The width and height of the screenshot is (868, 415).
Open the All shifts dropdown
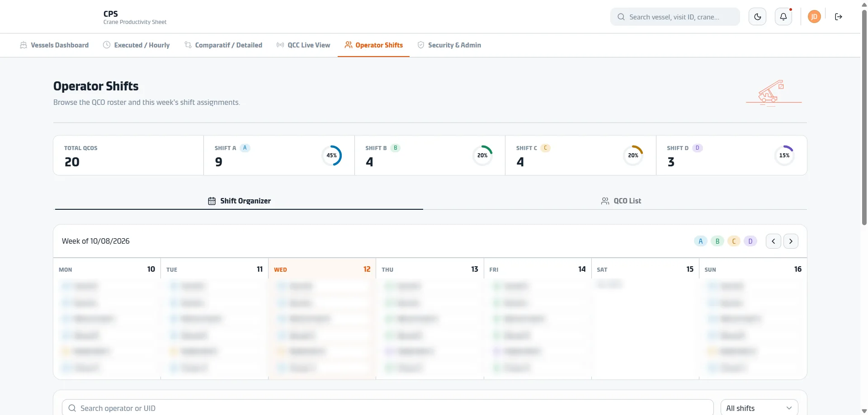pyautogui.click(x=759, y=408)
